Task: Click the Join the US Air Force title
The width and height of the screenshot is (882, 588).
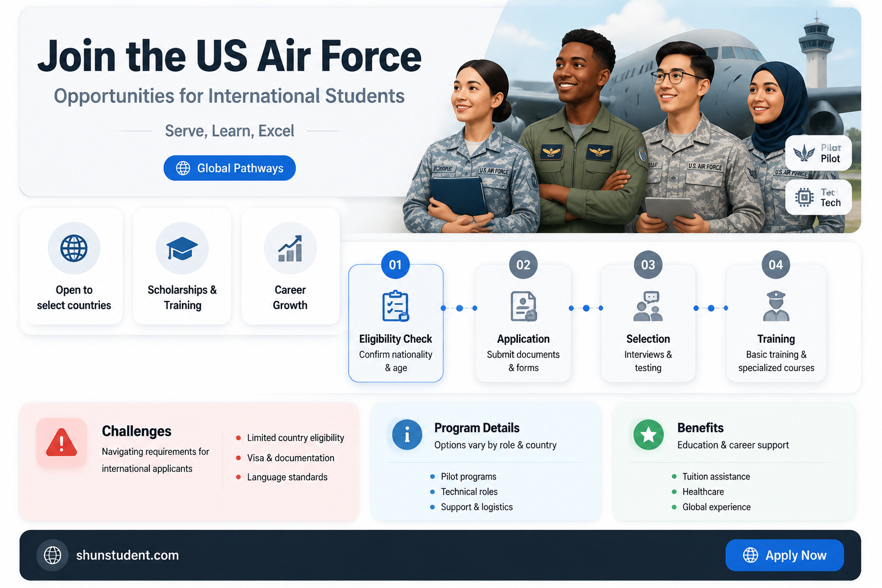Action: pos(230,56)
